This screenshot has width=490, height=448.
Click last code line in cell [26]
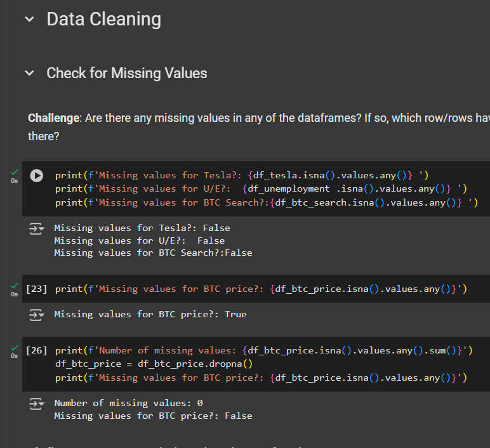(x=261, y=378)
